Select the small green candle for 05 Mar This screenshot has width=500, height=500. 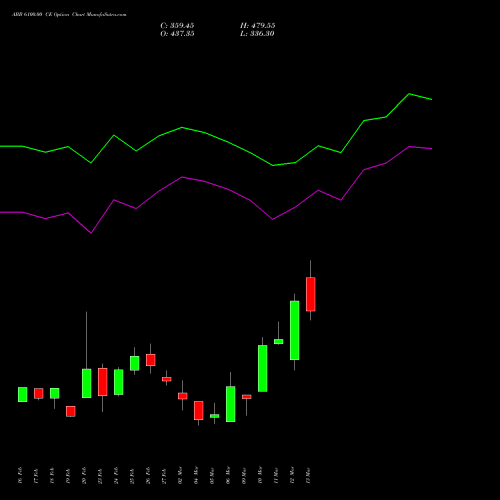coord(215,416)
